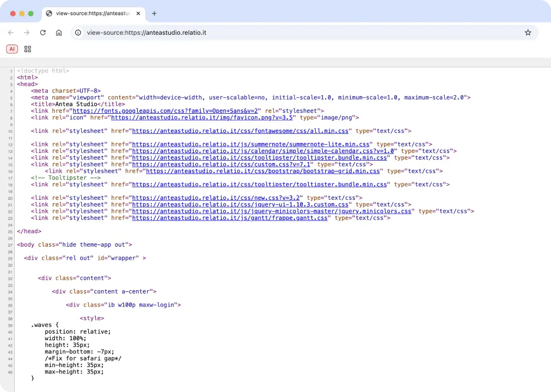This screenshot has height=392, width=551.
Task: Open the bootstrap-grid.min.css link
Action: tap(263, 171)
